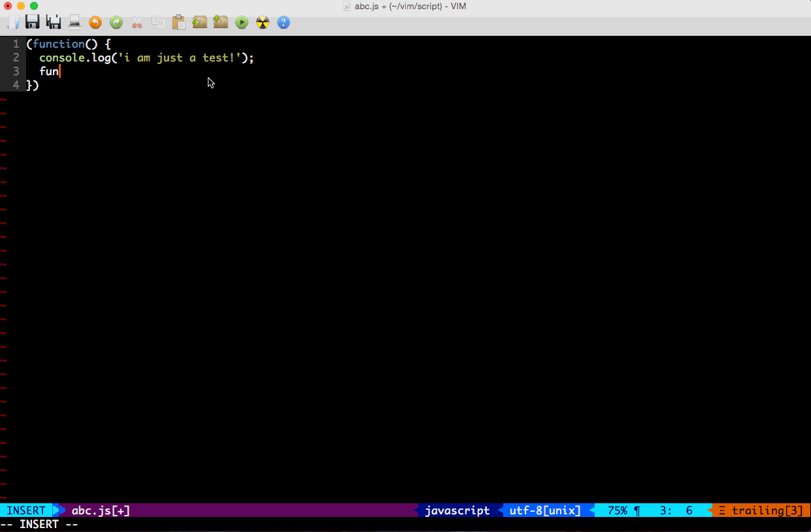Image resolution: width=811 pixels, height=532 pixels.
Task: Minimize the VIM window with yellow button
Action: 21,6
